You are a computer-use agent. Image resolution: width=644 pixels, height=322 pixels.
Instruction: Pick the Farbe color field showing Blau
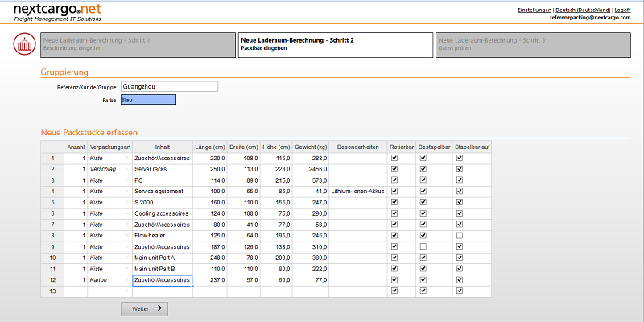147,100
